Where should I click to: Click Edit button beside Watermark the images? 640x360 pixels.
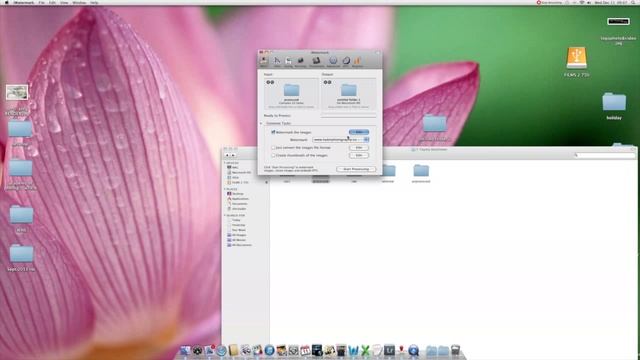(359, 132)
